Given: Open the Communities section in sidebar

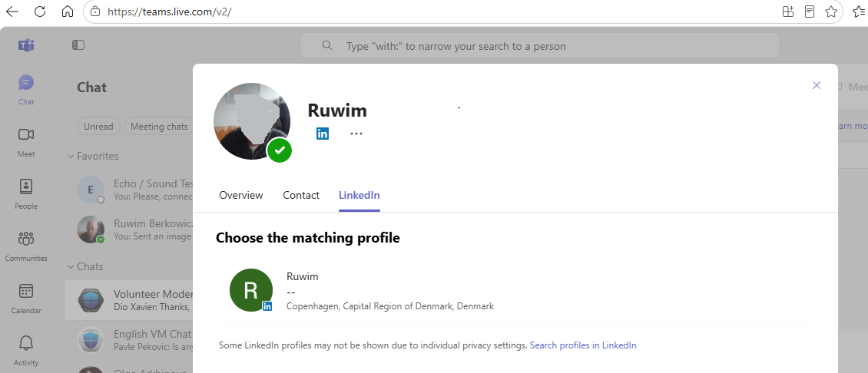Looking at the screenshot, I should [26, 246].
